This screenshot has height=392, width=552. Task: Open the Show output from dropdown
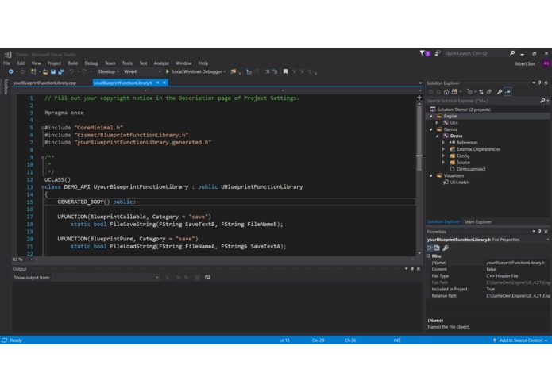pyautogui.click(x=106, y=278)
